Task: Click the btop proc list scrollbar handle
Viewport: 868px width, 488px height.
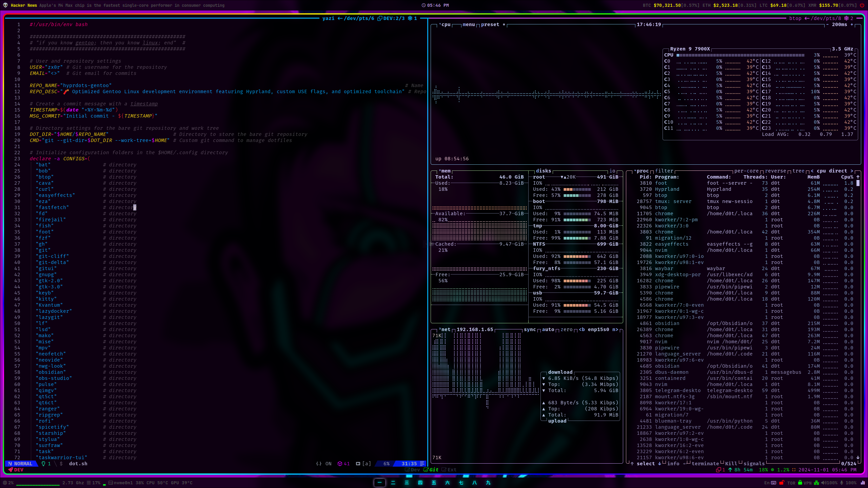Action: (858, 183)
